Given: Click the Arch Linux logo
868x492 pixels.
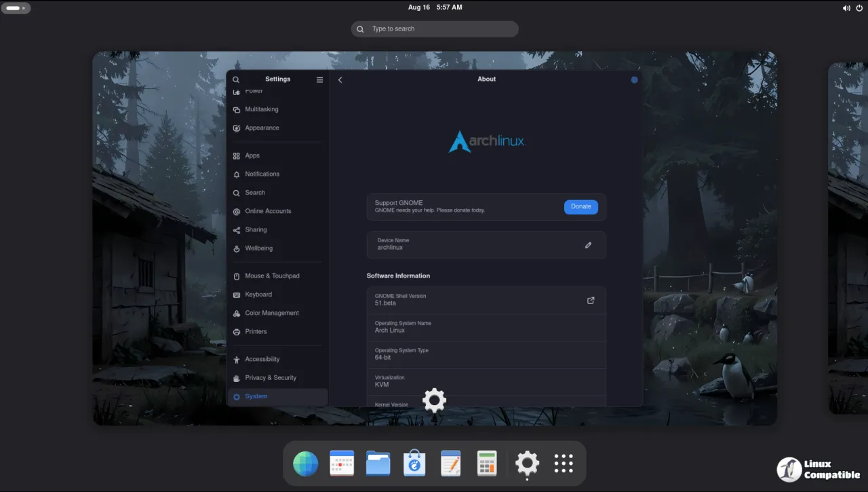Looking at the screenshot, I should [x=486, y=141].
